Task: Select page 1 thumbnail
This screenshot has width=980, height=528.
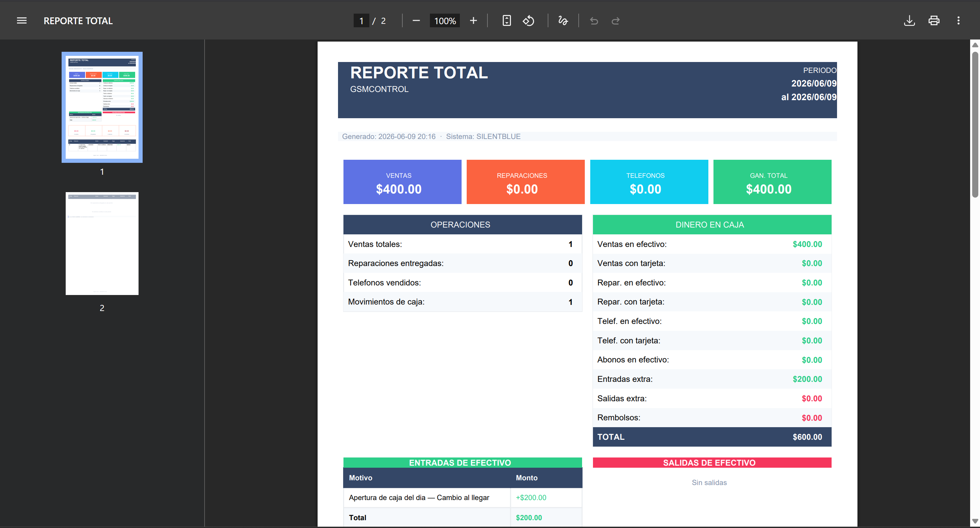Action: 102,107
